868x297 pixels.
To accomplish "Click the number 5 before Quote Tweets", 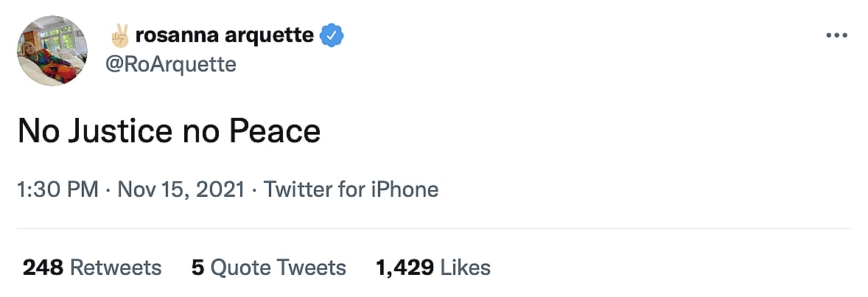I will 197,267.
